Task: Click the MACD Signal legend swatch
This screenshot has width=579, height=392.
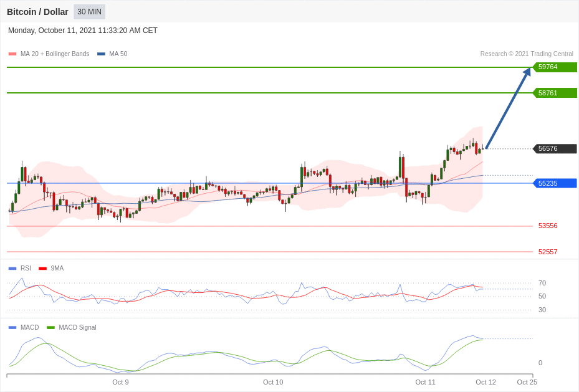Action: [50, 327]
